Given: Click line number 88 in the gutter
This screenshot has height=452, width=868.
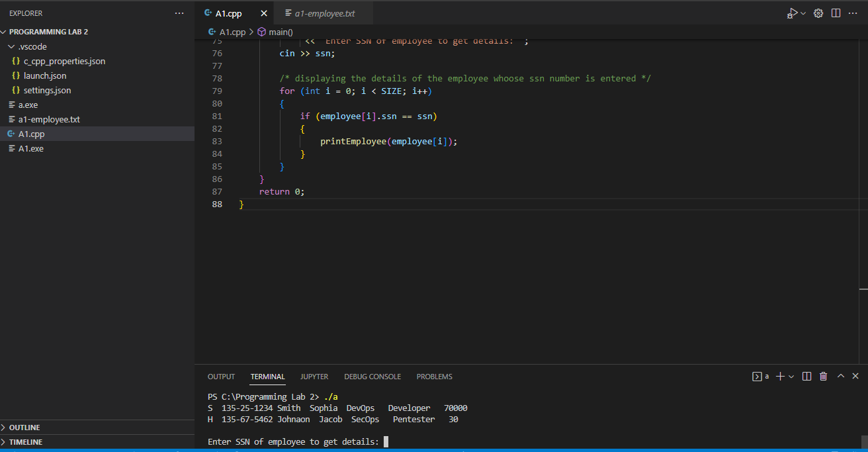Looking at the screenshot, I should tap(217, 204).
